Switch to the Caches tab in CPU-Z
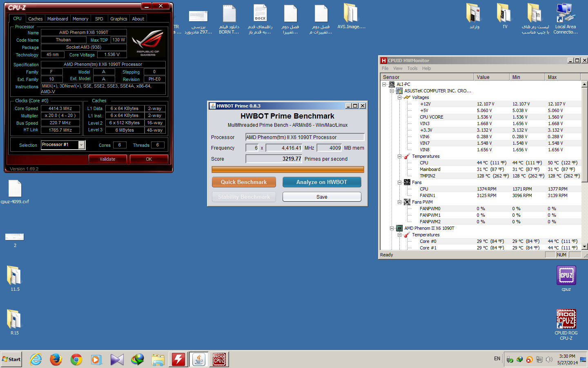The width and height of the screenshot is (588, 368). click(x=35, y=19)
